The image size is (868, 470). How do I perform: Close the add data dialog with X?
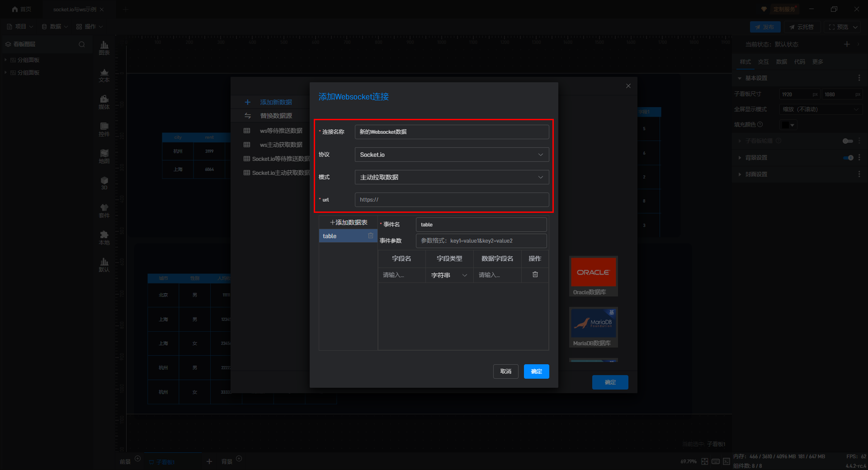[628, 86]
